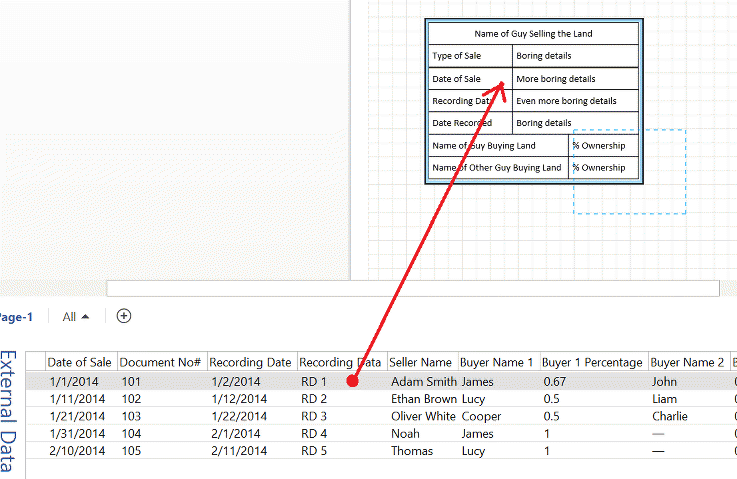Sort by the Date of Sale column header
Image resolution: width=737 pixels, height=479 pixels.
coord(80,362)
